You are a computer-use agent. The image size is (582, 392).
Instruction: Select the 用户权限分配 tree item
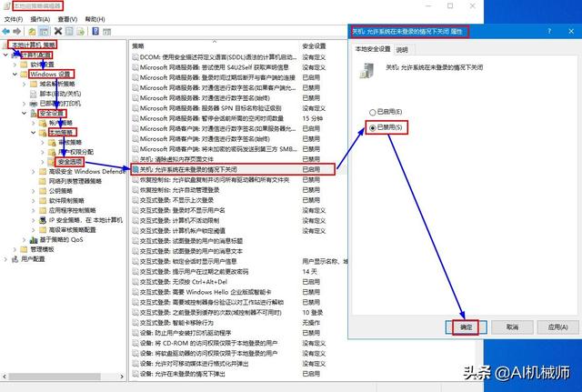point(76,152)
